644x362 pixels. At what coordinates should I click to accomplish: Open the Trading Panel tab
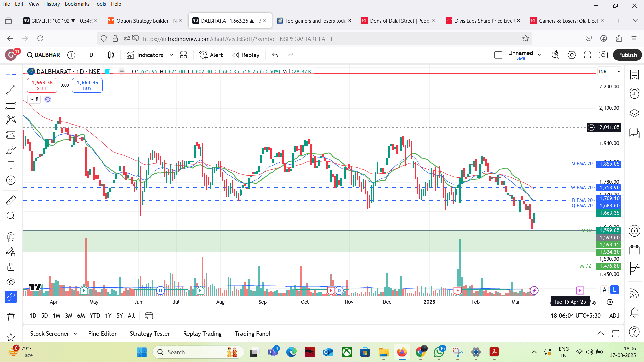[x=253, y=334]
